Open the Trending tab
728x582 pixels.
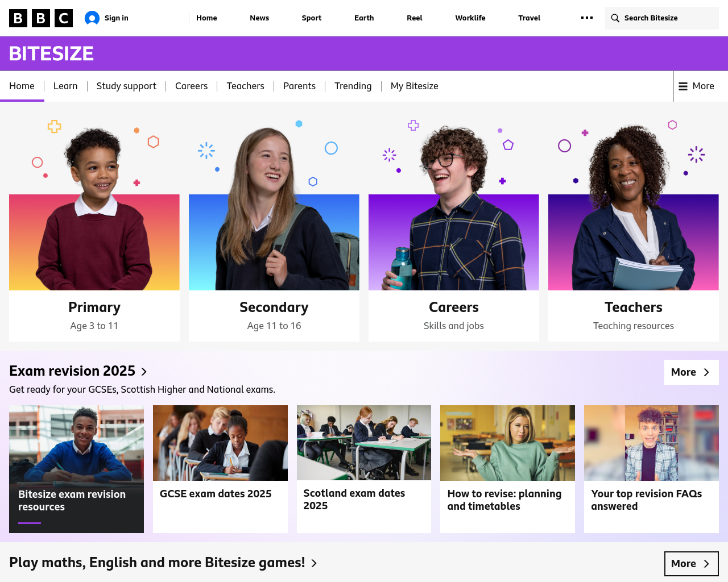tap(353, 86)
